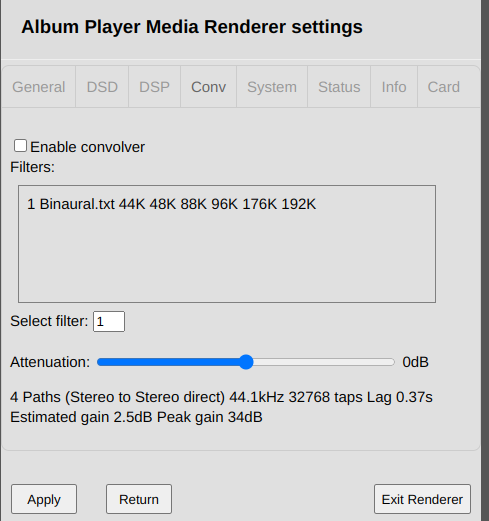Image resolution: width=489 pixels, height=521 pixels.
Task: Click empty area of the Filters list box
Action: [227, 260]
